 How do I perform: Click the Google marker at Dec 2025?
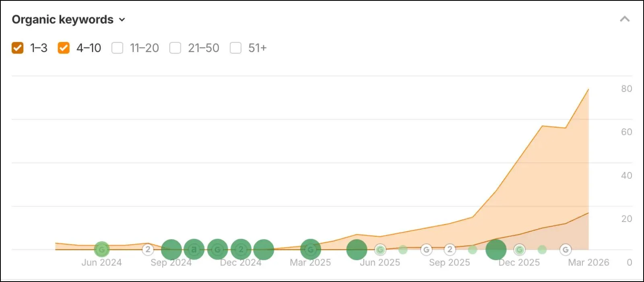pyautogui.click(x=519, y=250)
